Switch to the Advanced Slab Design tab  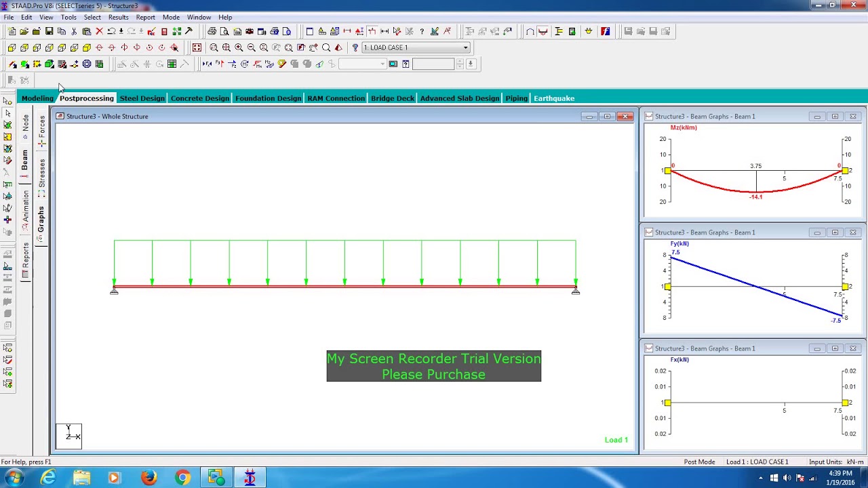pos(460,98)
